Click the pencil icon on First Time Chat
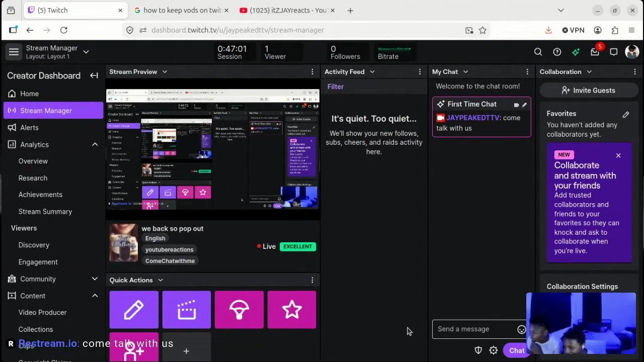644x362 pixels. point(524,105)
